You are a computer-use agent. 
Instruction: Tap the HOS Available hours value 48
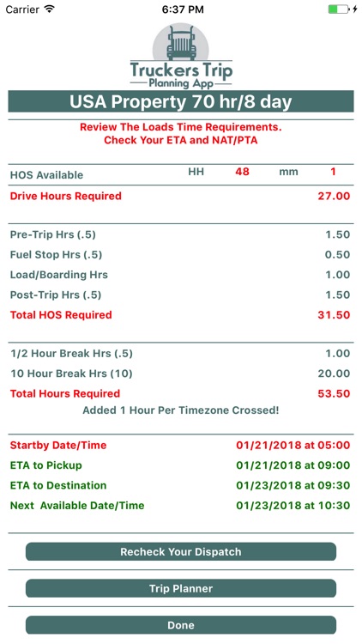(242, 172)
